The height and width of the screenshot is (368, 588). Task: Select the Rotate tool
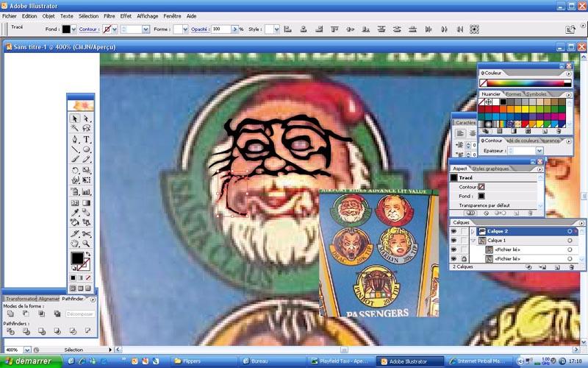[x=75, y=170]
